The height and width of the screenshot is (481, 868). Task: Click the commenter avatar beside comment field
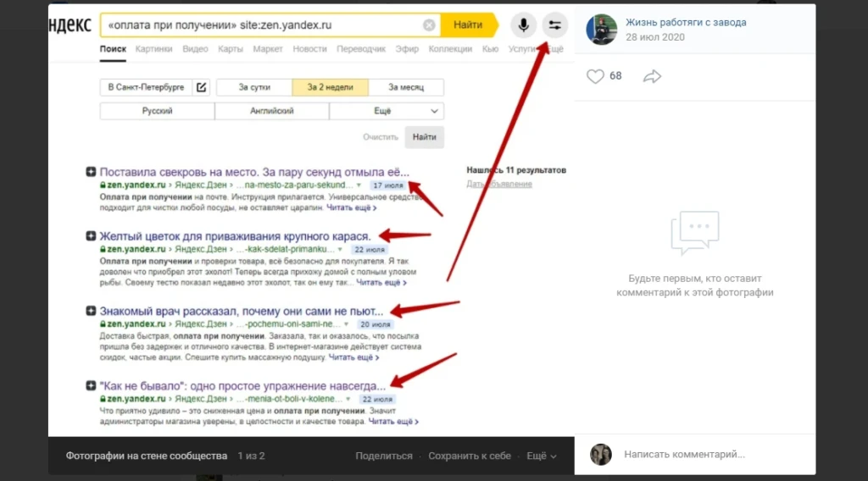click(601, 455)
